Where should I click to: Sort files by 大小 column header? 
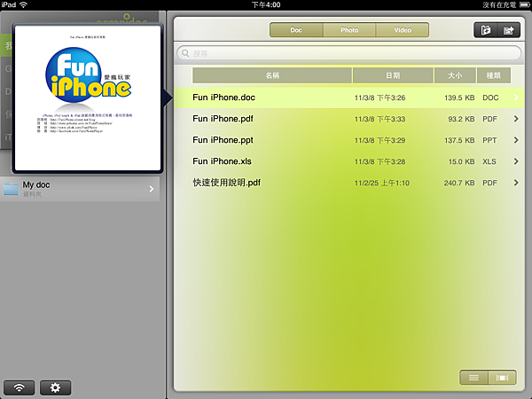[455, 75]
